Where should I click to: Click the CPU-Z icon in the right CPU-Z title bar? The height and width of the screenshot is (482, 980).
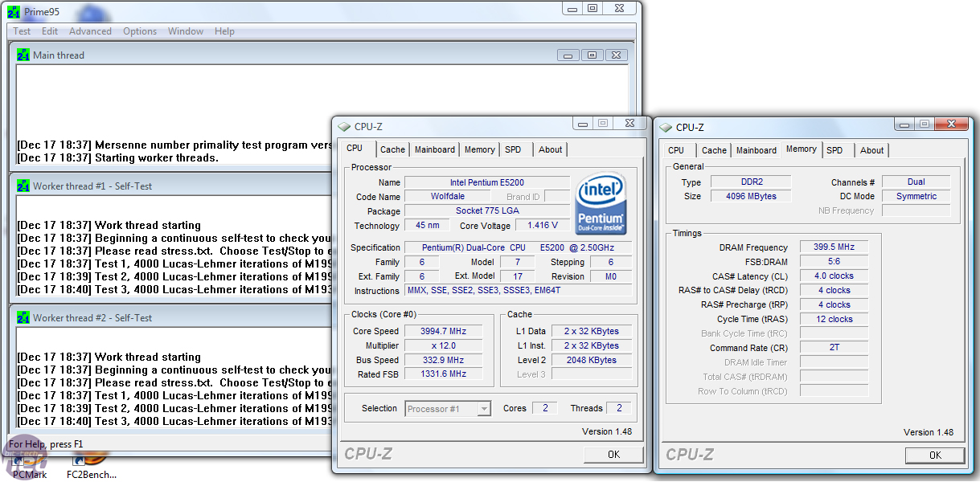click(x=666, y=127)
